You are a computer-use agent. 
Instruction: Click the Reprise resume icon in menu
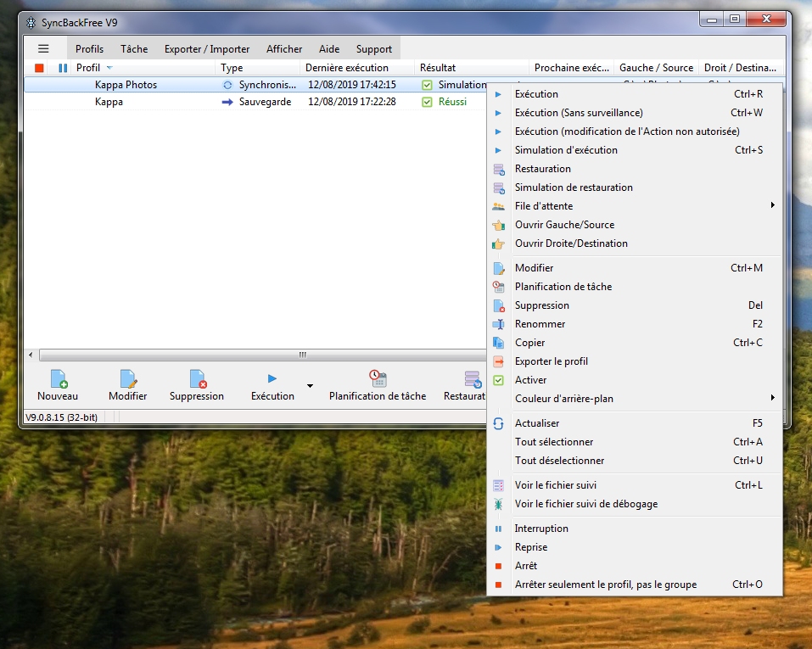tap(498, 547)
